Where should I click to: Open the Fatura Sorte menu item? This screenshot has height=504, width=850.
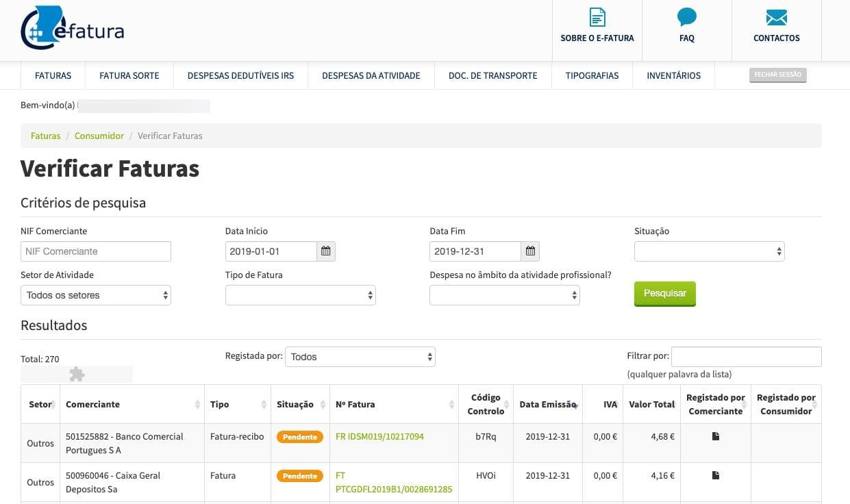(x=129, y=75)
